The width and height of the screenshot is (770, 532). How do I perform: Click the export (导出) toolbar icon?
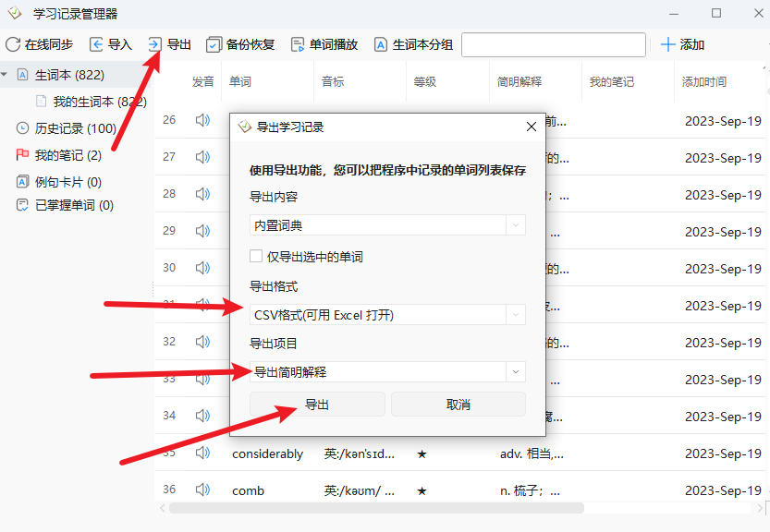[155, 44]
